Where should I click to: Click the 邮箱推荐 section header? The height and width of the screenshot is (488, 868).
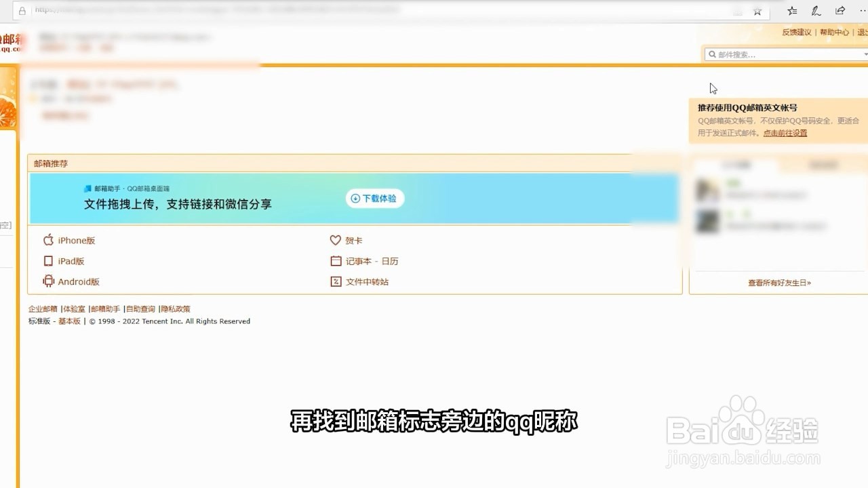[51, 163]
